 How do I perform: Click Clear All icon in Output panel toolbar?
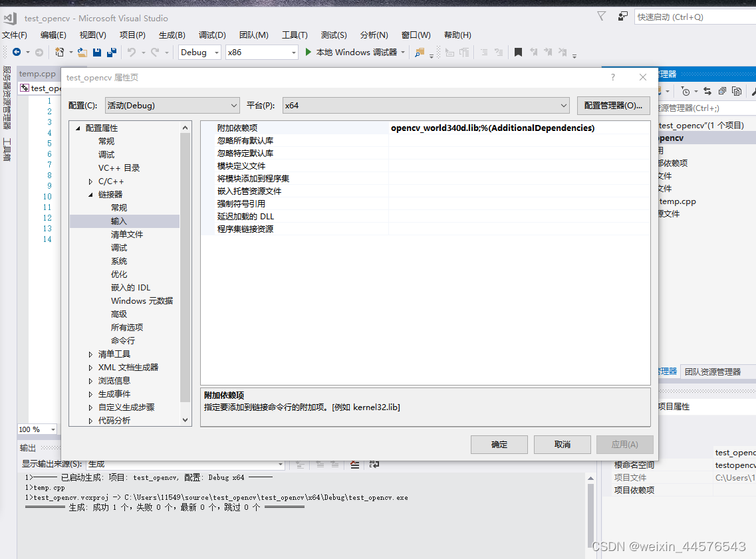[355, 465]
